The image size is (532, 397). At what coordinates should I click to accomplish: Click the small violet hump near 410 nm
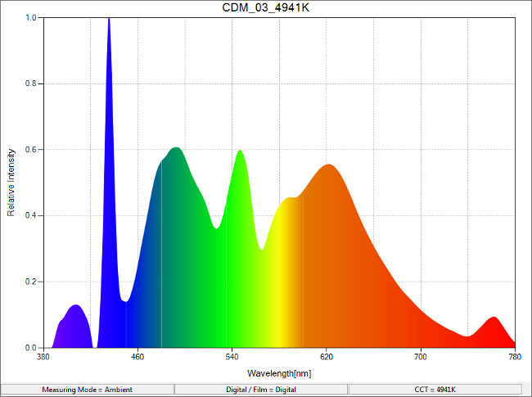click(75, 327)
